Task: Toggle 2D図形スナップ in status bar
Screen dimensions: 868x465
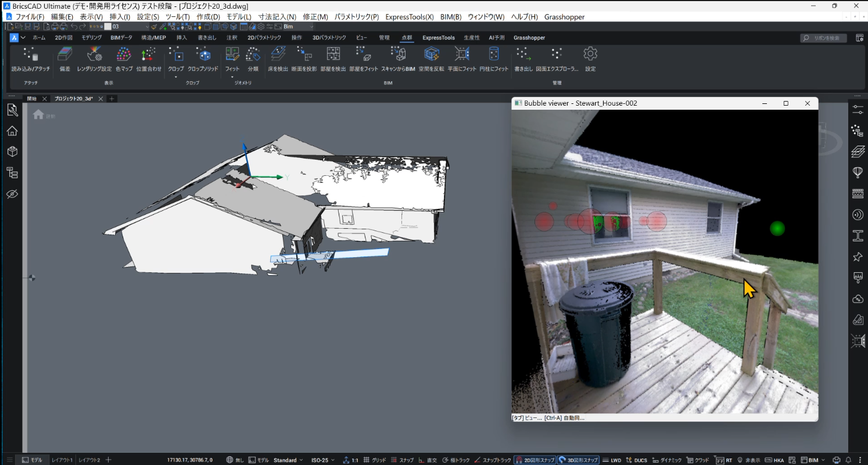Action: coord(535,460)
